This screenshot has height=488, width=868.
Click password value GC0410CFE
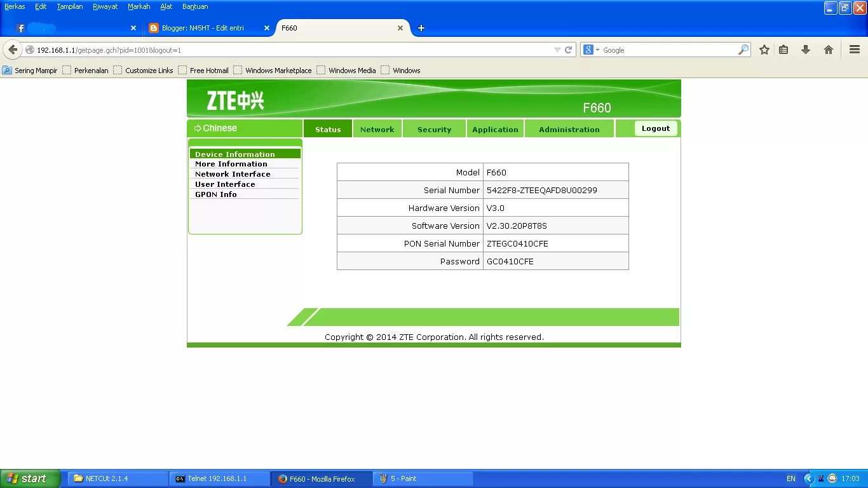click(x=510, y=261)
